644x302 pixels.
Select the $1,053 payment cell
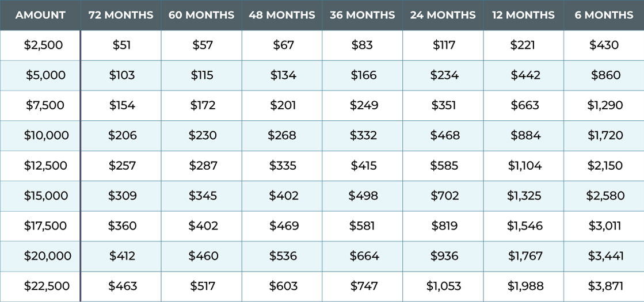[x=445, y=286]
